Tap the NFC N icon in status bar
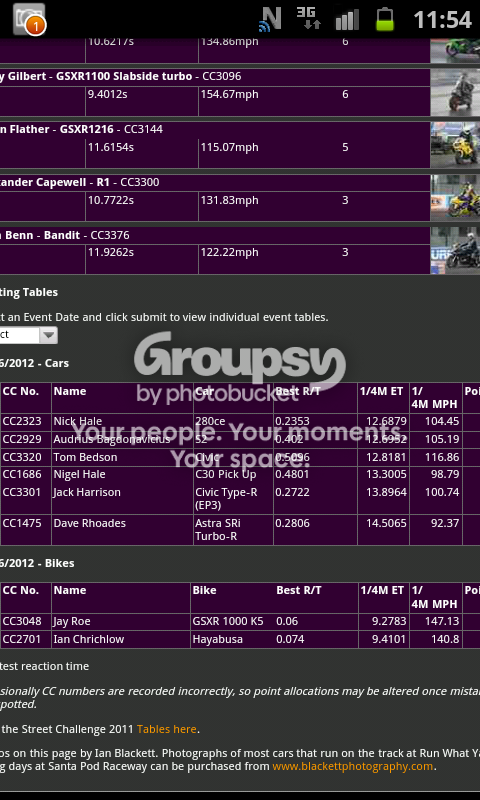The image size is (480, 800). point(270,19)
